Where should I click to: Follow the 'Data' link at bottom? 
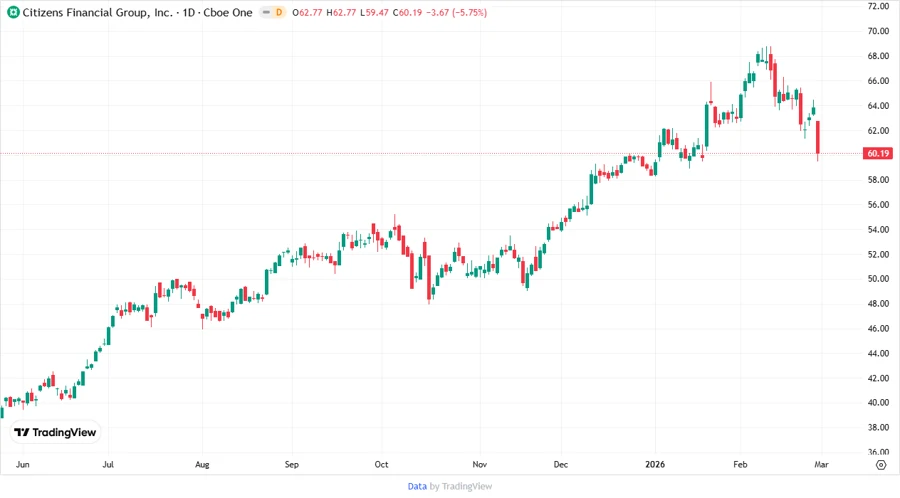(417, 486)
